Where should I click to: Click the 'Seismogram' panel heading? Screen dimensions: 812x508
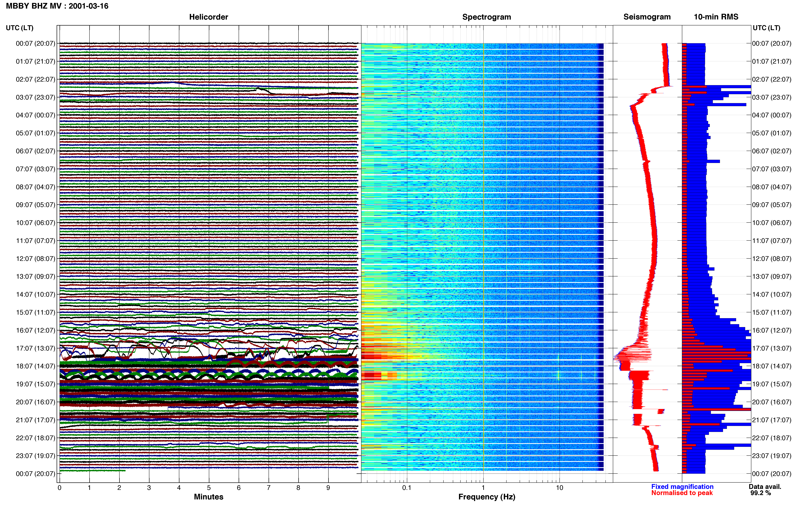coord(647,17)
